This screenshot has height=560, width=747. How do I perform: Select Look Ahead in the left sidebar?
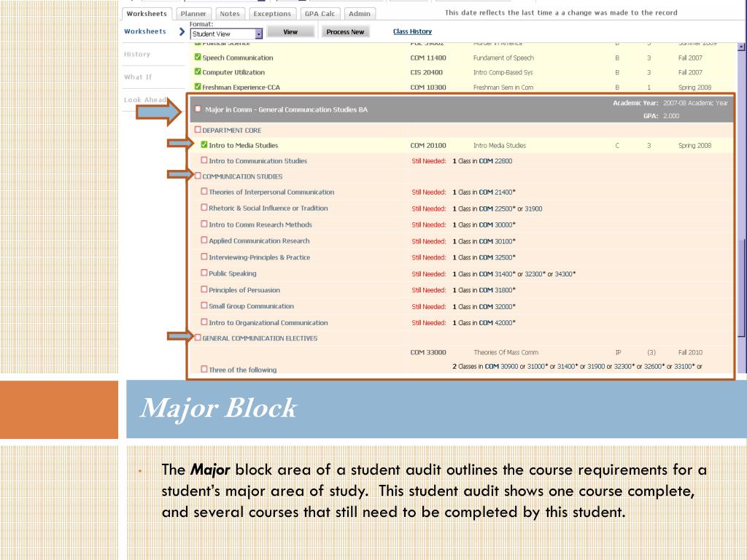145,100
